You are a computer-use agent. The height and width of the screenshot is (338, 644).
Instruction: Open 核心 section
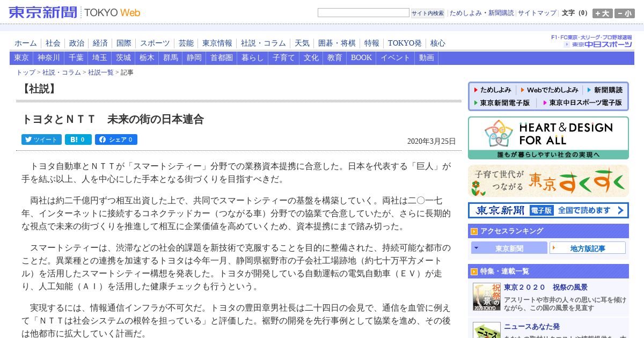[x=438, y=43]
